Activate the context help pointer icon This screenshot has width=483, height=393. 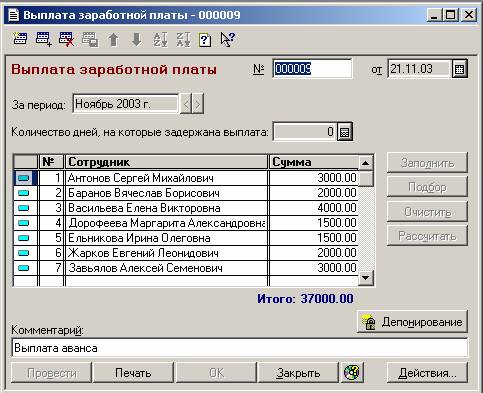(x=228, y=39)
